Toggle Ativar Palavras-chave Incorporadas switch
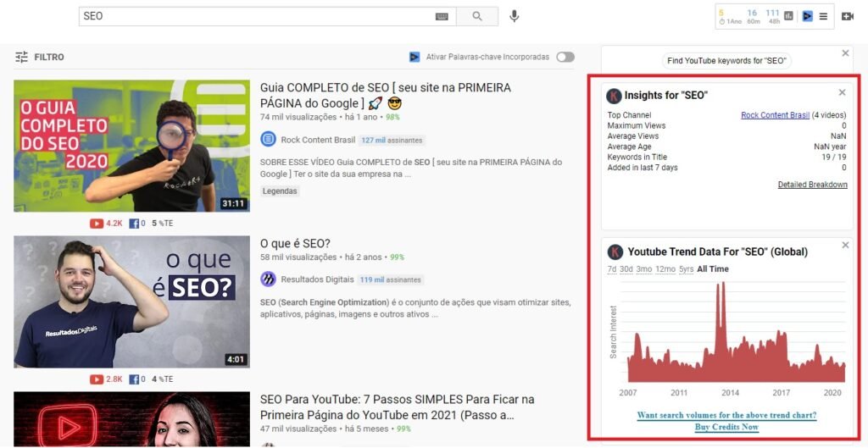868x448 pixels. [x=565, y=57]
